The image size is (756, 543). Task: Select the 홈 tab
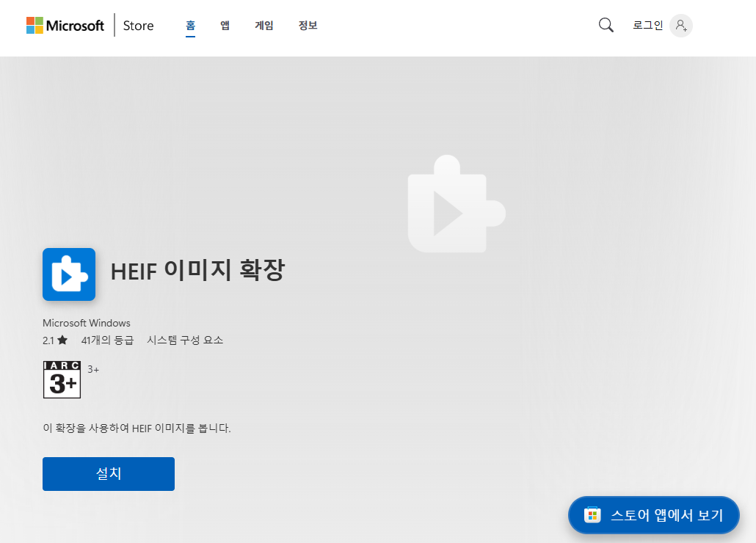pyautogui.click(x=190, y=26)
